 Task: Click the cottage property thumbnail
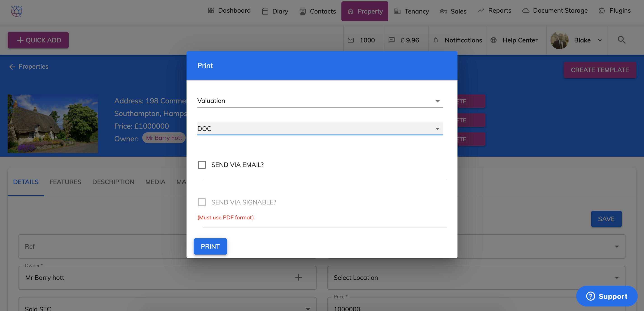click(x=53, y=124)
